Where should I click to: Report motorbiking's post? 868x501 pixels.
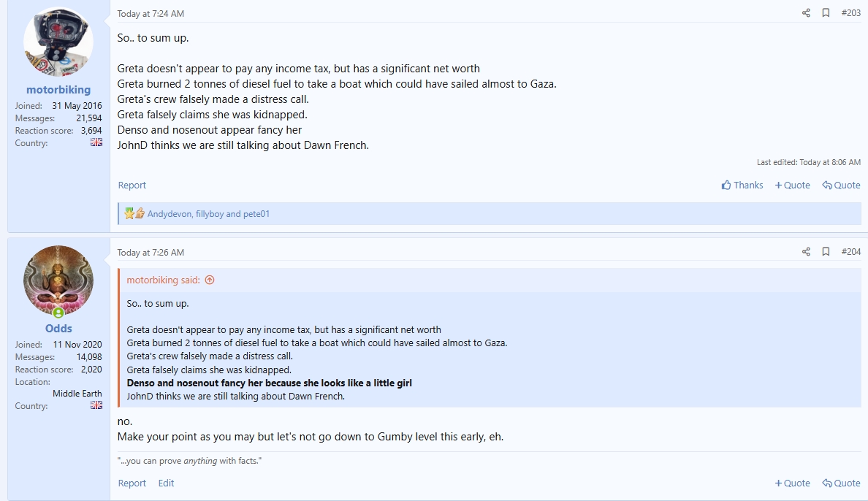click(x=132, y=186)
